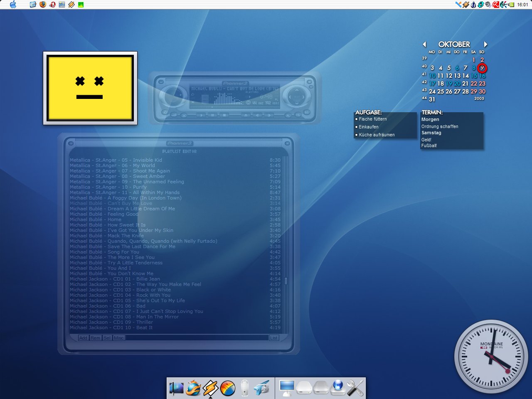Toggle the equalizer with the EQ button
This screenshot has height=399, width=532.
point(307,112)
